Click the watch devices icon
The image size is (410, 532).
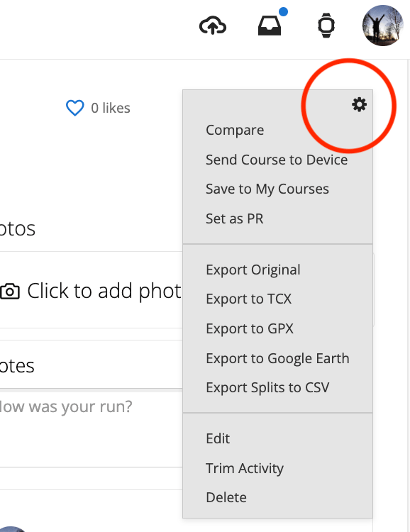pos(326,26)
